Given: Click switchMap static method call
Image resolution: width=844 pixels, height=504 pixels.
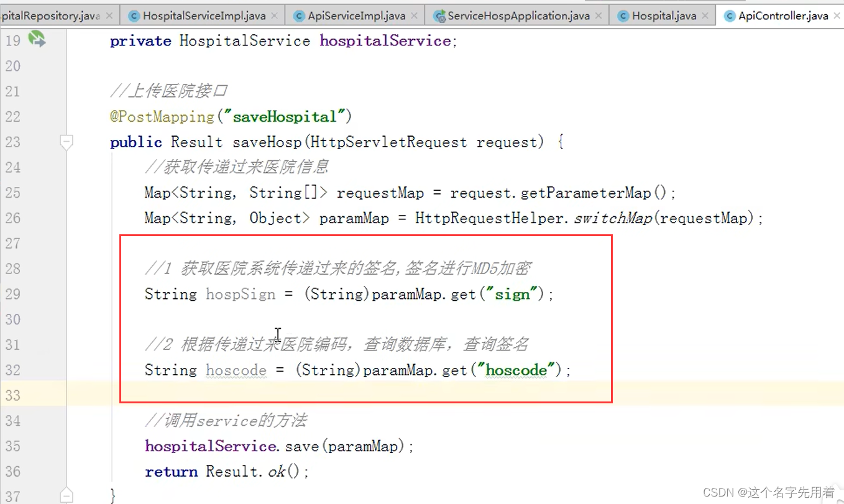Looking at the screenshot, I should click(x=612, y=218).
